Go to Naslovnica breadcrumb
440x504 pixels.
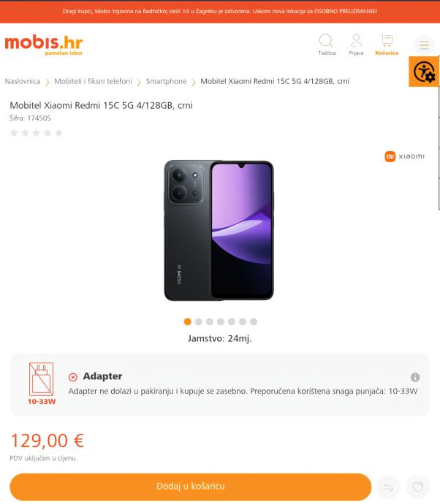23,81
